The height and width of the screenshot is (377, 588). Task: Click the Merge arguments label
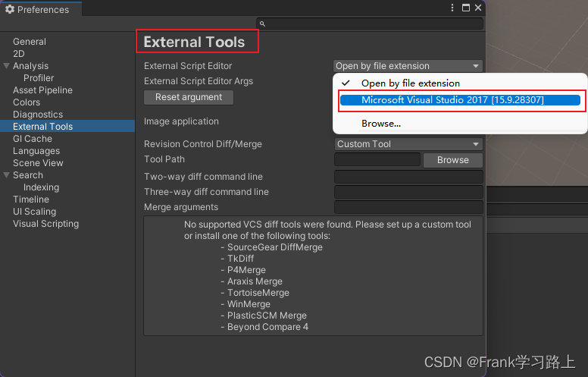coord(181,207)
